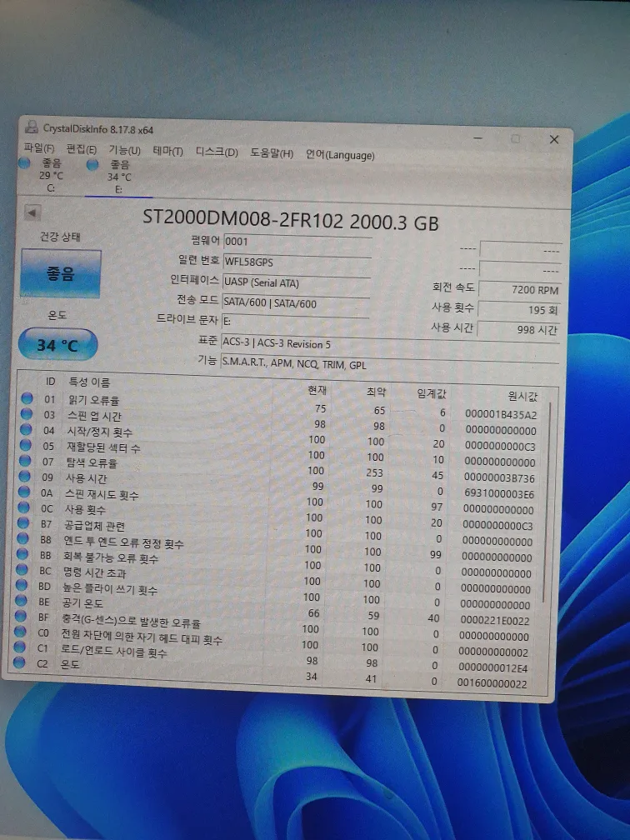Click the 34 °C temperature button

pyautogui.click(x=57, y=345)
